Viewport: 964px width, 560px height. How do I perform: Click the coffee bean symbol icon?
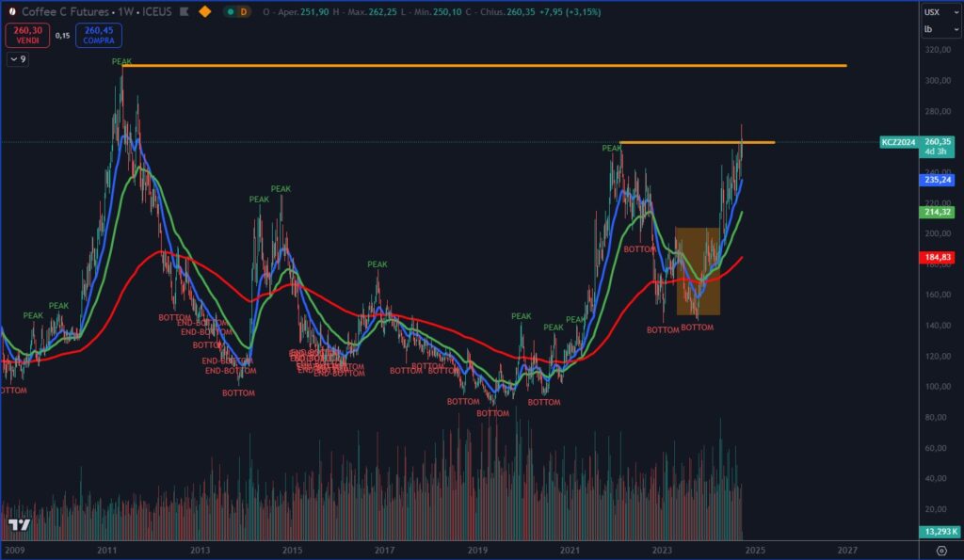click(11, 11)
